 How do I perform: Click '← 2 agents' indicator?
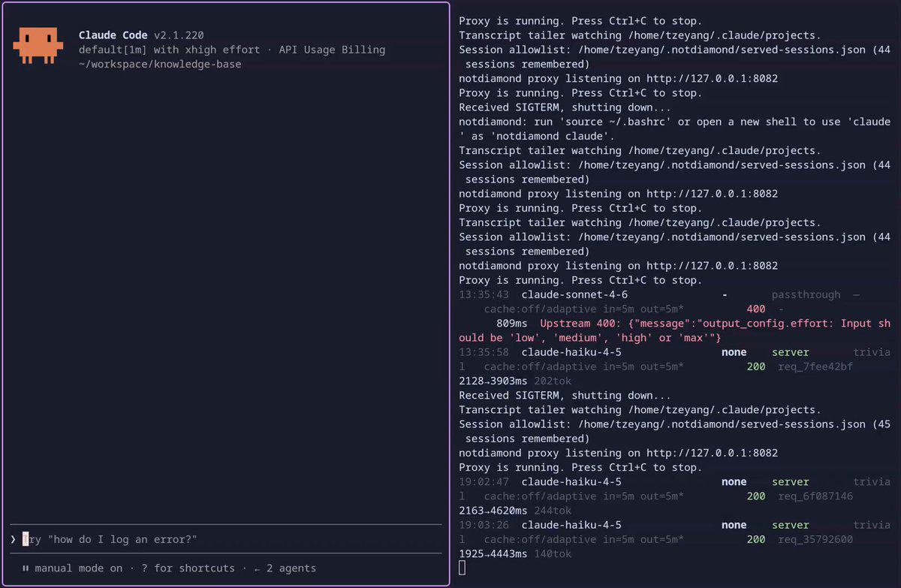click(x=285, y=568)
